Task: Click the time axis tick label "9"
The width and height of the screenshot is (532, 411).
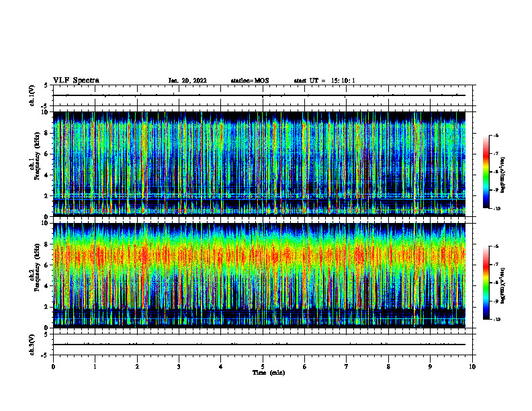Action: click(430, 367)
